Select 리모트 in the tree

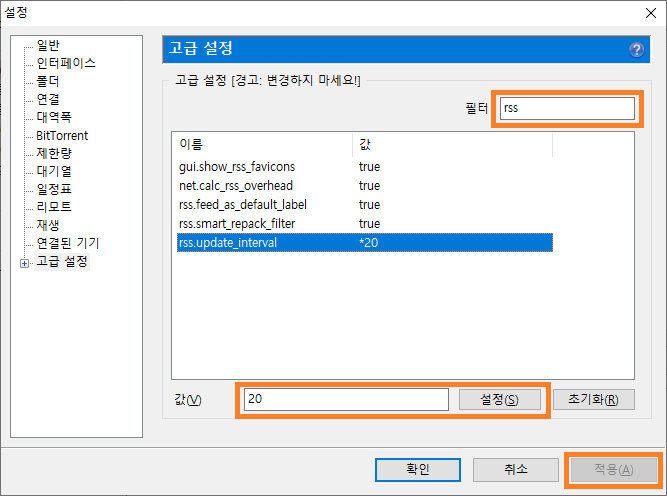click(54, 207)
